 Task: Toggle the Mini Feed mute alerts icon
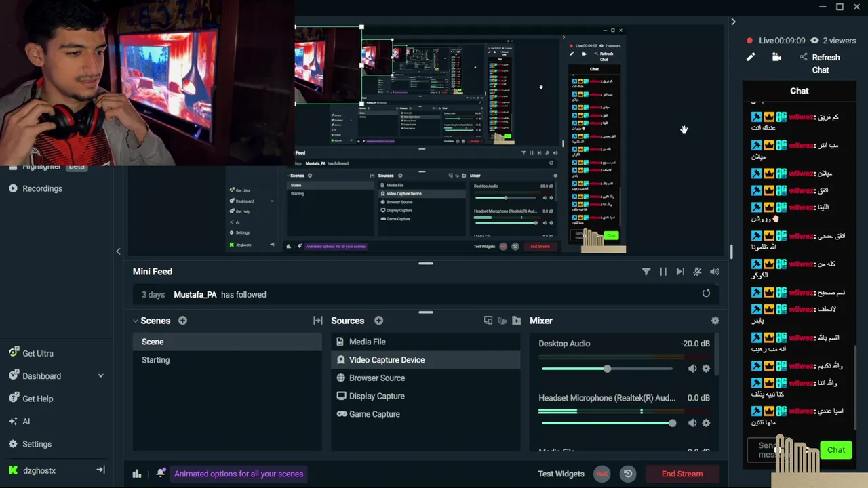point(697,272)
